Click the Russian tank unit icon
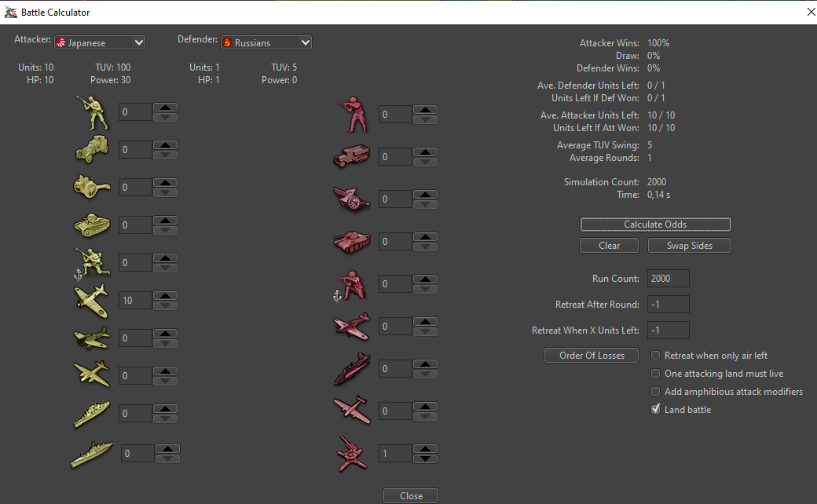 tap(351, 242)
